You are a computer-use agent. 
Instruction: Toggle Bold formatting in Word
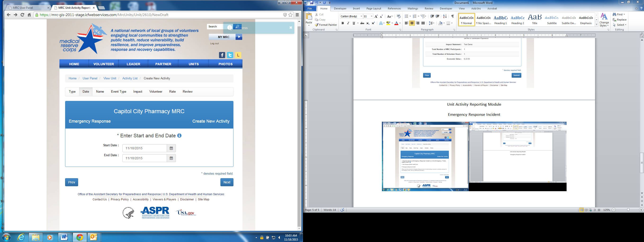(x=343, y=23)
